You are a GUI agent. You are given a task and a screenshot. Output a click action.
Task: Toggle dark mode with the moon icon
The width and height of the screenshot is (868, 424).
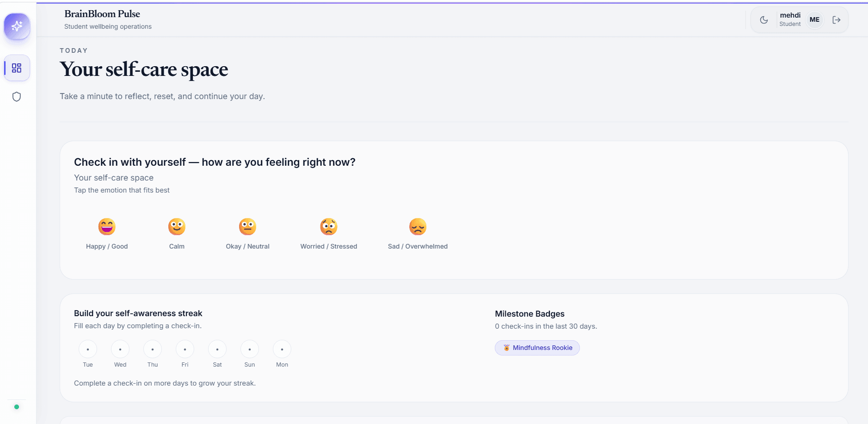[x=764, y=20]
